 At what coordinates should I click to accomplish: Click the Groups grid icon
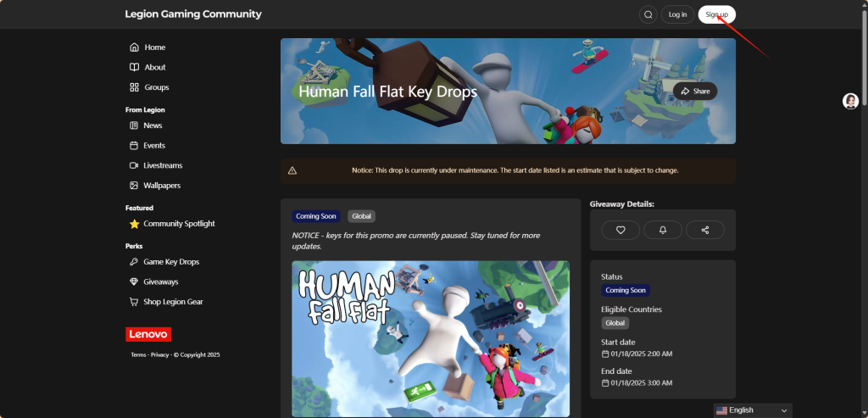(x=134, y=87)
